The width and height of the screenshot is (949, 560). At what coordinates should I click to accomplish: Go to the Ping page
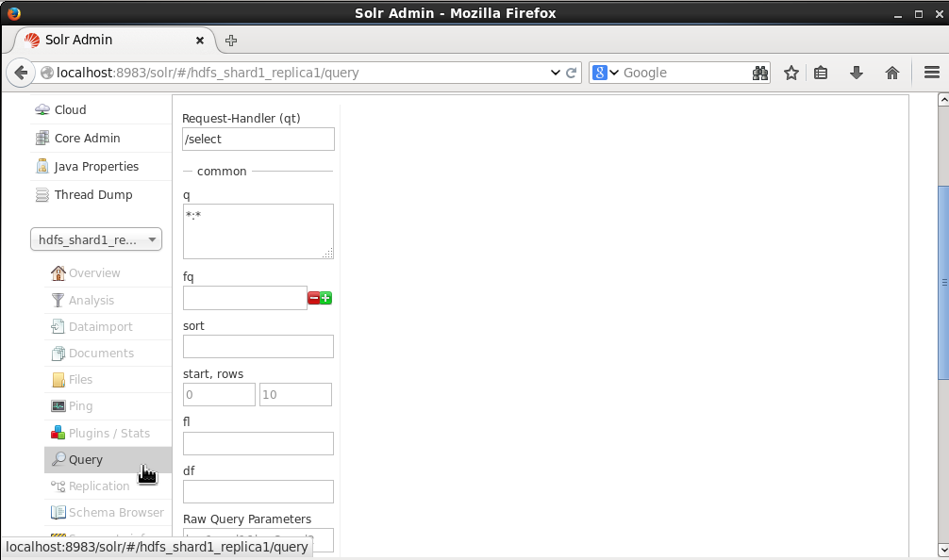click(x=80, y=406)
